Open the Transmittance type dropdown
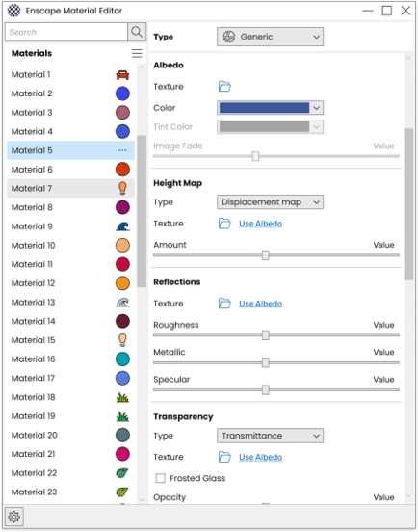This screenshot has height=532, width=418. [x=270, y=436]
